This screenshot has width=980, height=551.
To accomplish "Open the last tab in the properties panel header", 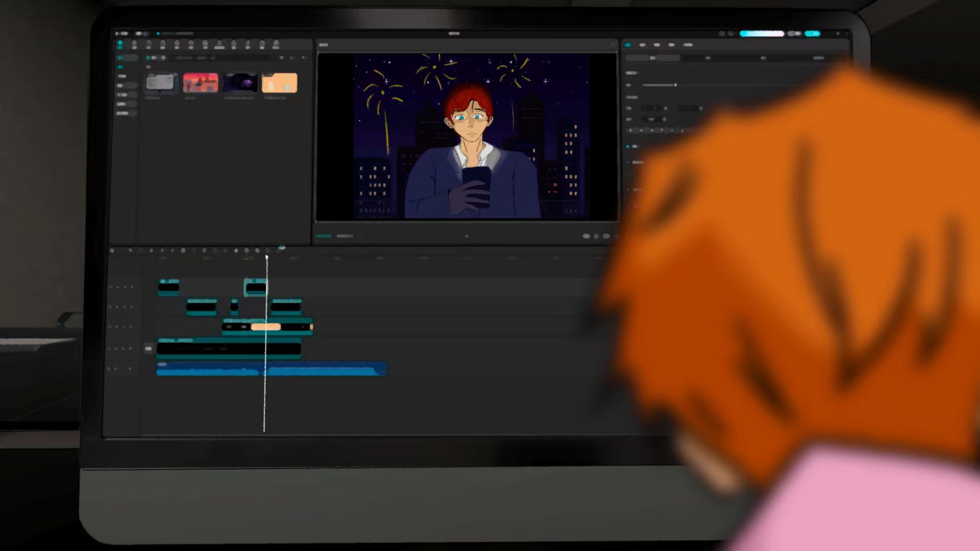I will (x=688, y=45).
